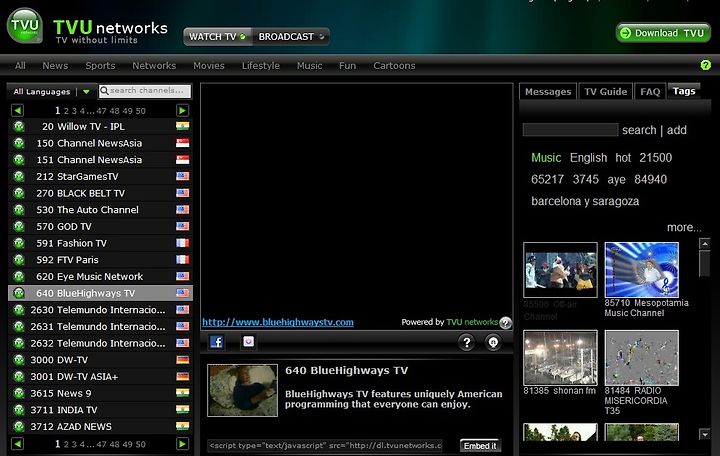Select the Movies category
The width and height of the screenshot is (720, 456).
coord(209,66)
